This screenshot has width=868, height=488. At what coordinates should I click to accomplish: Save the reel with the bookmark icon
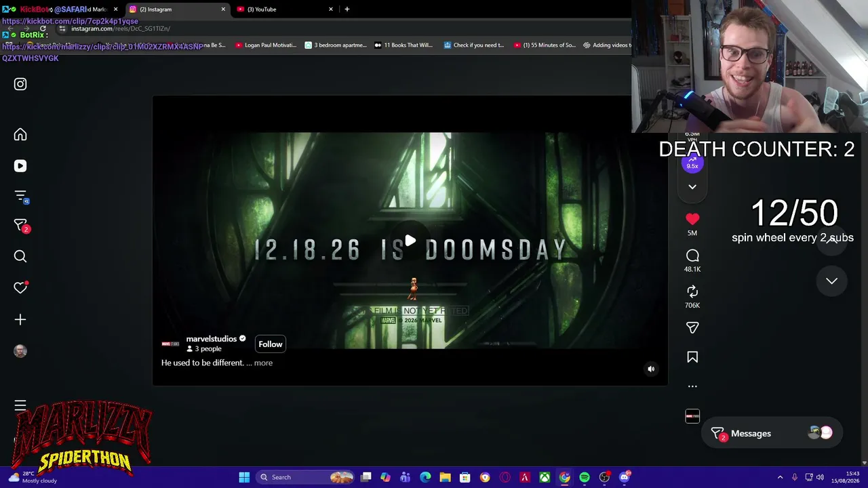pos(692,357)
